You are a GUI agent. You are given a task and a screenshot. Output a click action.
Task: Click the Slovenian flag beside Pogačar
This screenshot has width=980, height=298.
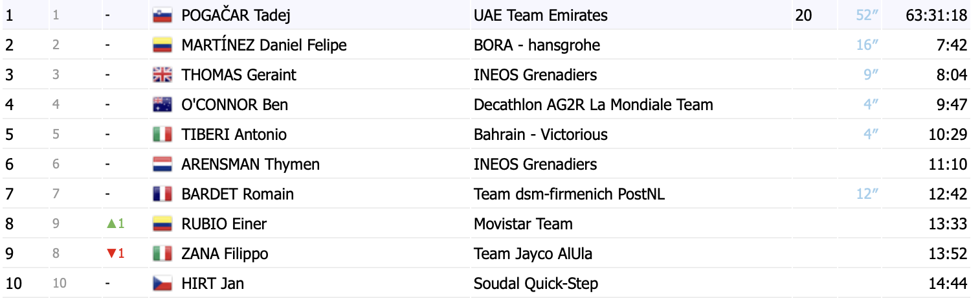click(x=162, y=16)
